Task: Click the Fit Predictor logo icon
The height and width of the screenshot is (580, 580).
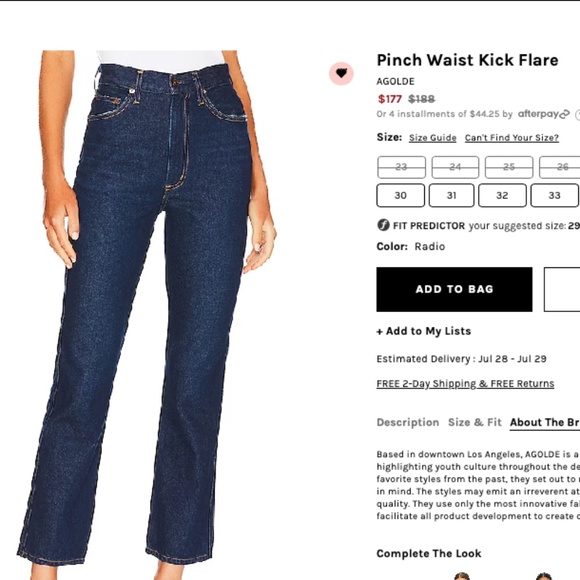Action: 383,225
